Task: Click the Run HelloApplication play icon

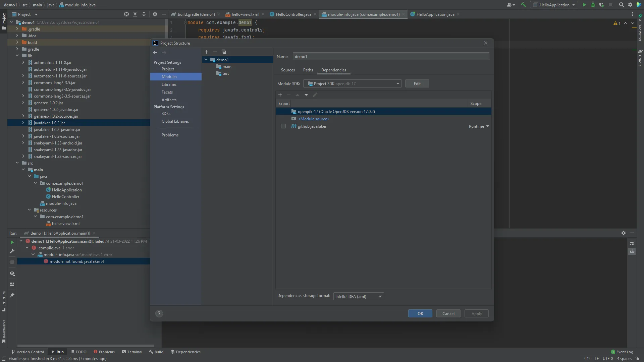Action: coord(584,5)
